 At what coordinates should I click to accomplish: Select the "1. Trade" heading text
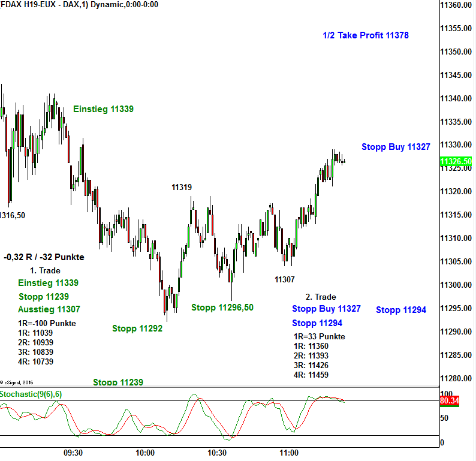pos(45,270)
